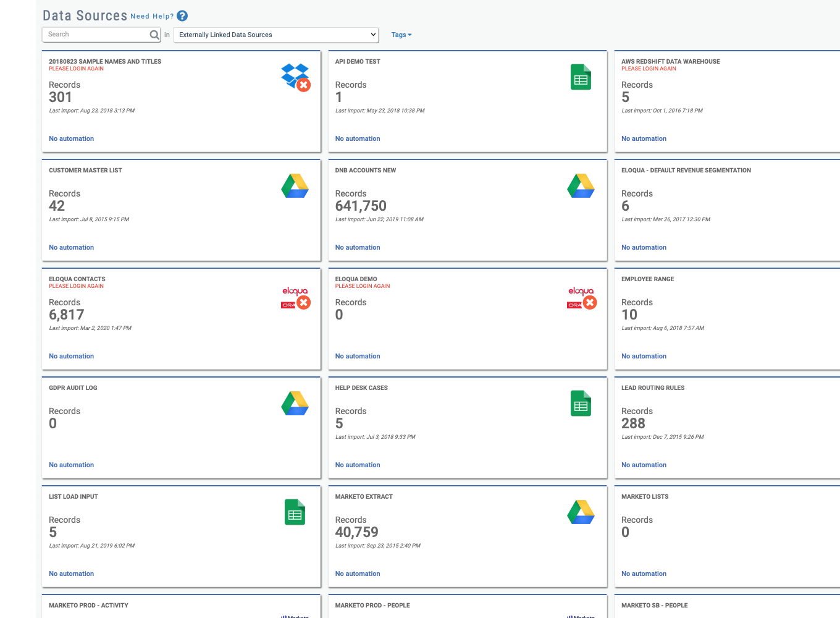Open the API DEMO TEST card title
Viewport: 840px width, 618px height.
tap(358, 62)
